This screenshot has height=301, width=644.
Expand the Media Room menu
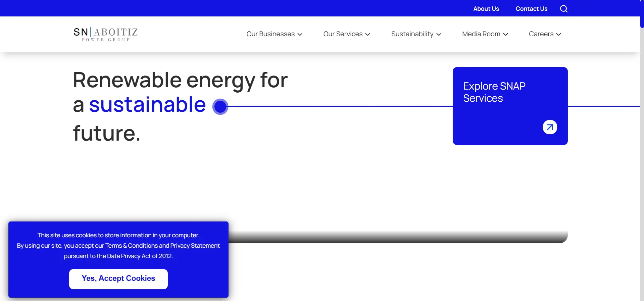[485, 34]
